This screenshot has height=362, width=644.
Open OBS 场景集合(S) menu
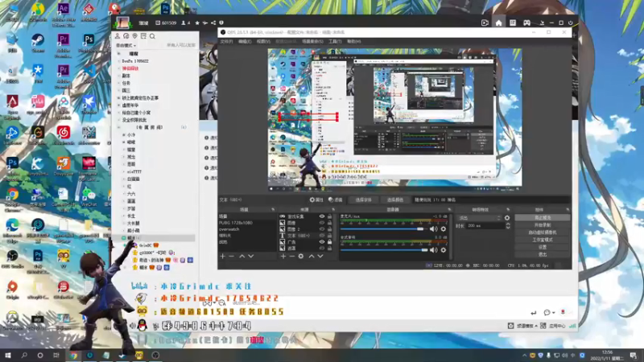pos(312,42)
